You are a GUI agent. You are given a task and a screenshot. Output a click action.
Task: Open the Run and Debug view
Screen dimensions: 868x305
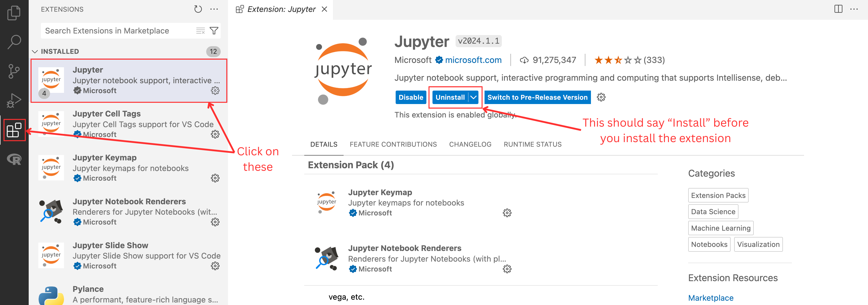coord(14,100)
